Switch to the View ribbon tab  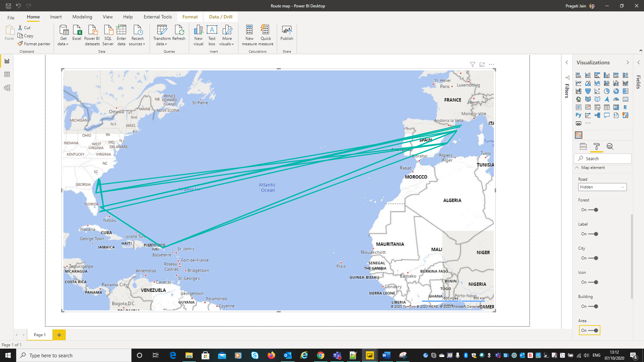coord(108,17)
